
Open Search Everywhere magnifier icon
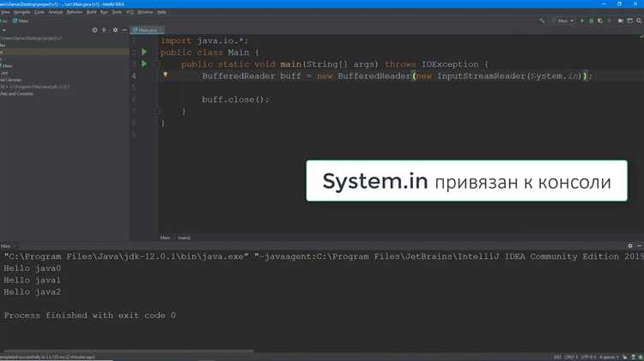[637, 21]
